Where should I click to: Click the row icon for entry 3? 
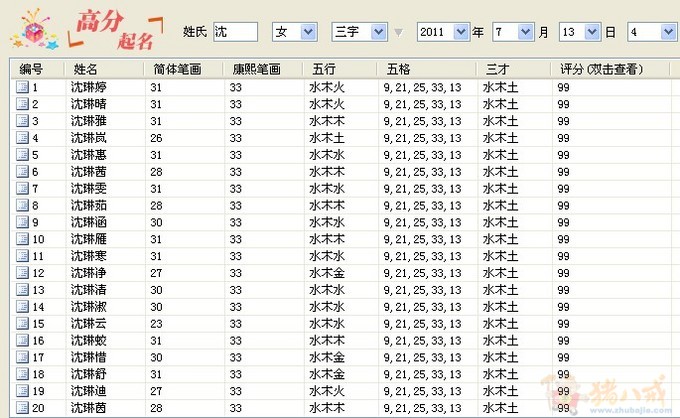pos(23,121)
